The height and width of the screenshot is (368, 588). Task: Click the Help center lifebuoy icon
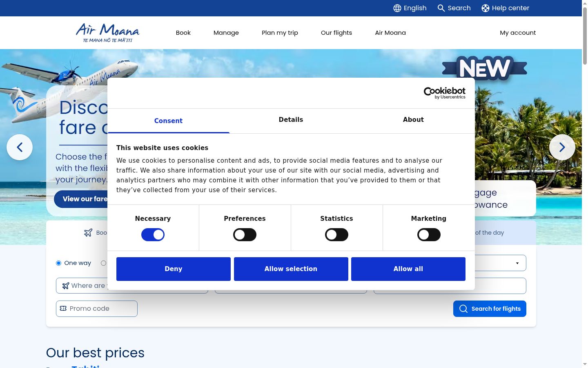(486, 8)
